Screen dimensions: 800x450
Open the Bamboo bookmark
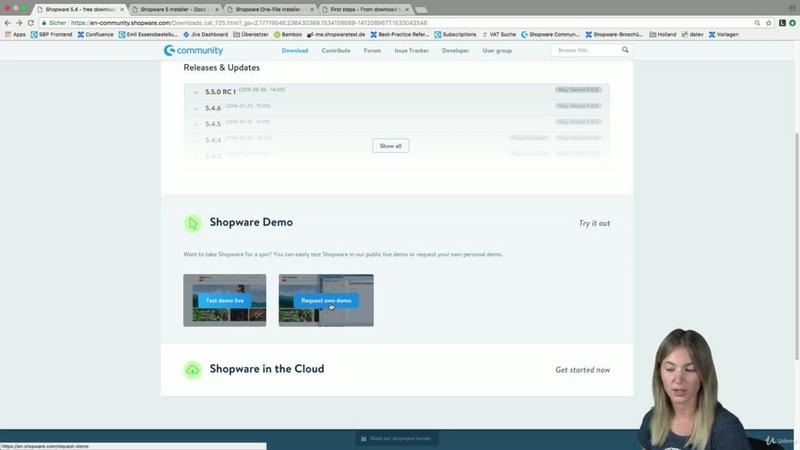click(x=288, y=34)
